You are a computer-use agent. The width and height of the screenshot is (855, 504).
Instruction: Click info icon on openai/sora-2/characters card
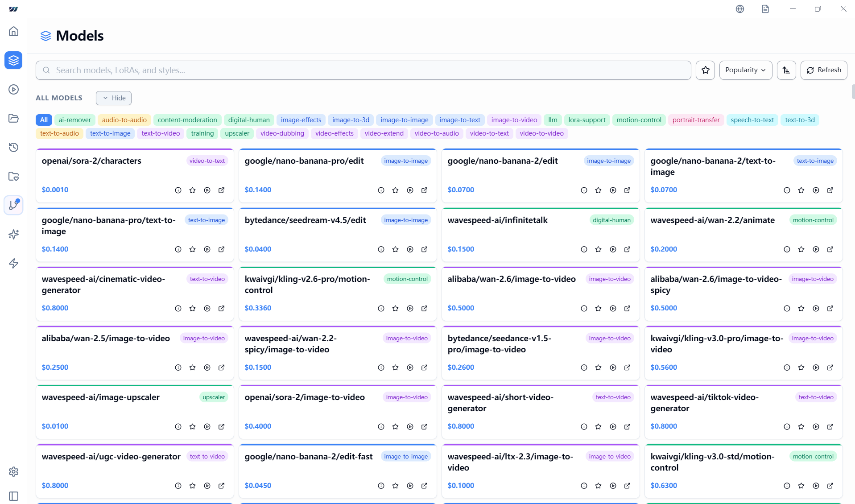point(178,190)
